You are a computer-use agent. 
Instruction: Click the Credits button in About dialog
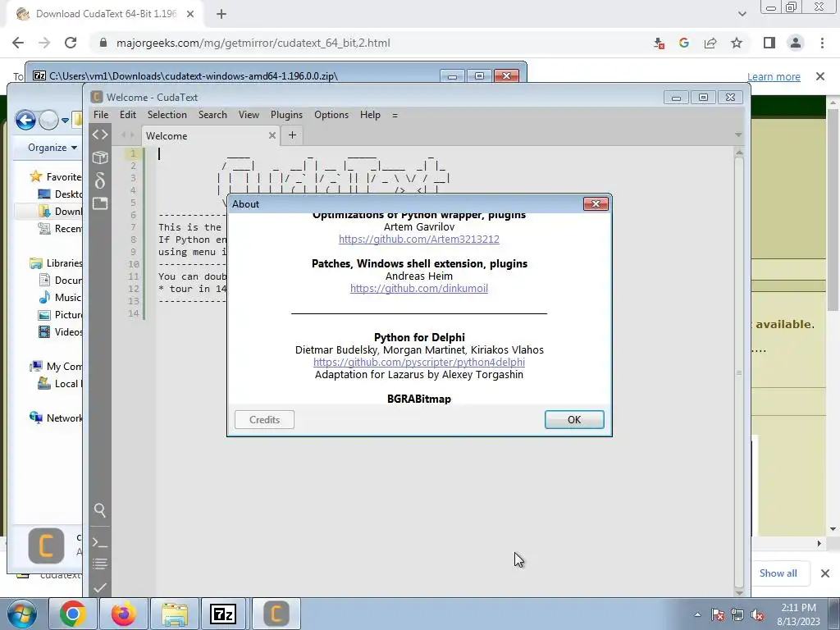[265, 419]
